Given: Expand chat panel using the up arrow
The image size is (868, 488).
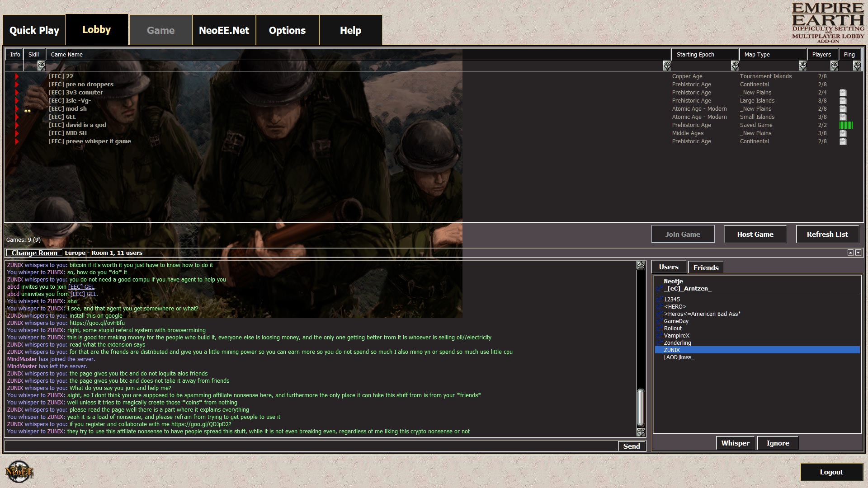Looking at the screenshot, I should 850,253.
